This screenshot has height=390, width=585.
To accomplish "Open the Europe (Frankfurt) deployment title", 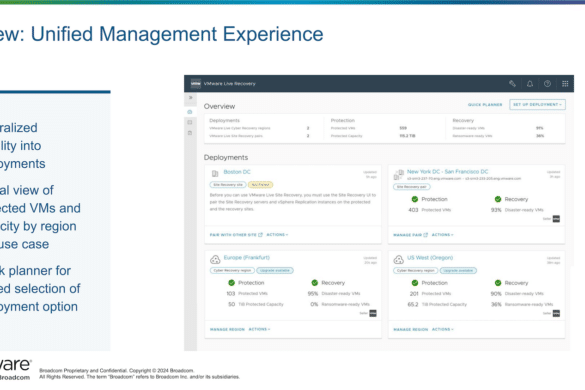I will coord(247,258).
